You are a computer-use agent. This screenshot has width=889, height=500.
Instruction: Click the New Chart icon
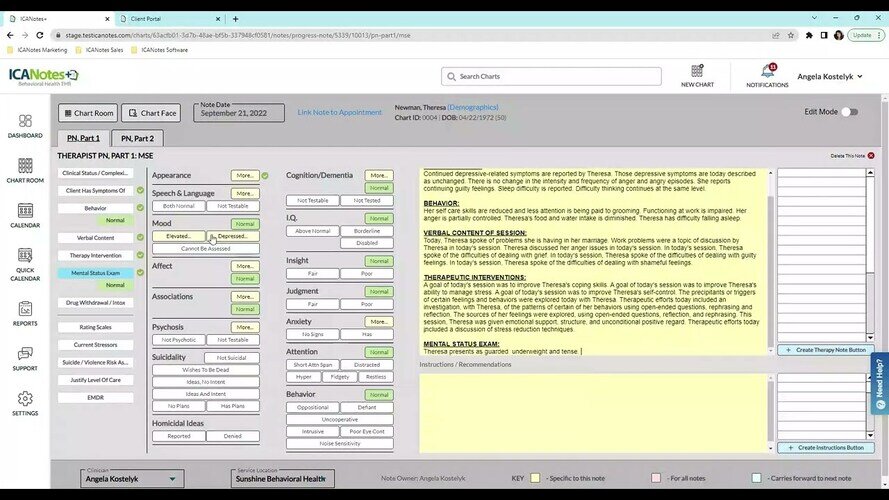pos(697,75)
